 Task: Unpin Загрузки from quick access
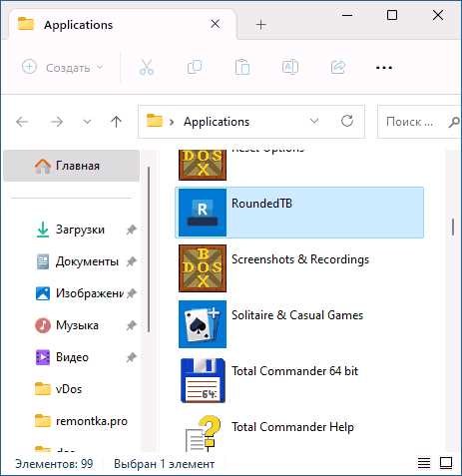tap(132, 230)
